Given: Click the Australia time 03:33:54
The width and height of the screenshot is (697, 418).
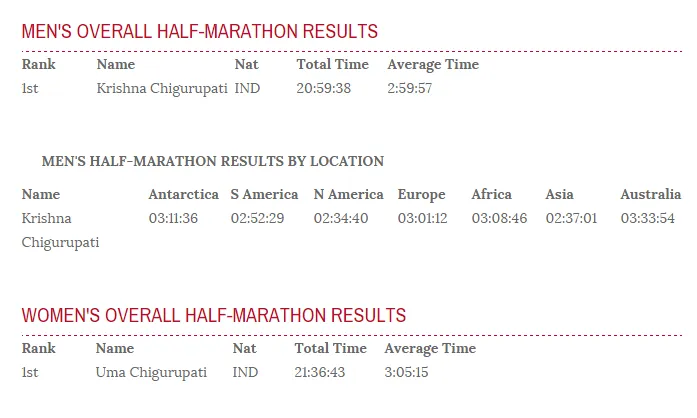Looking at the screenshot, I should click(x=647, y=218).
